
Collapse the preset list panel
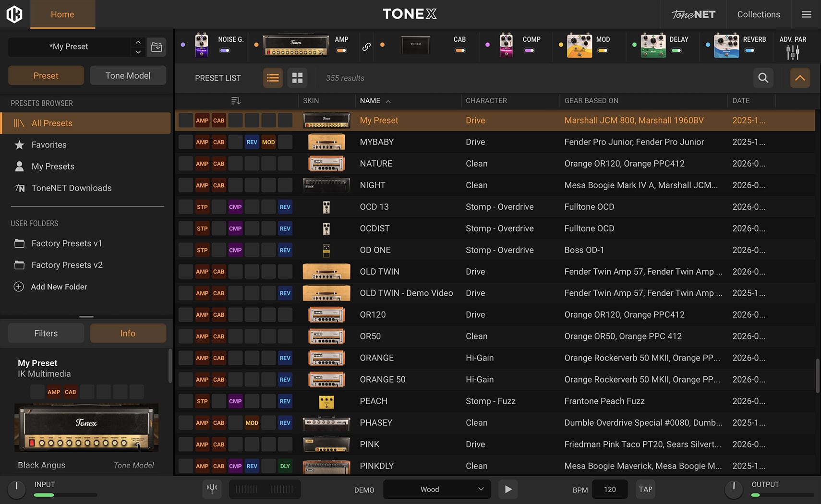tap(800, 78)
